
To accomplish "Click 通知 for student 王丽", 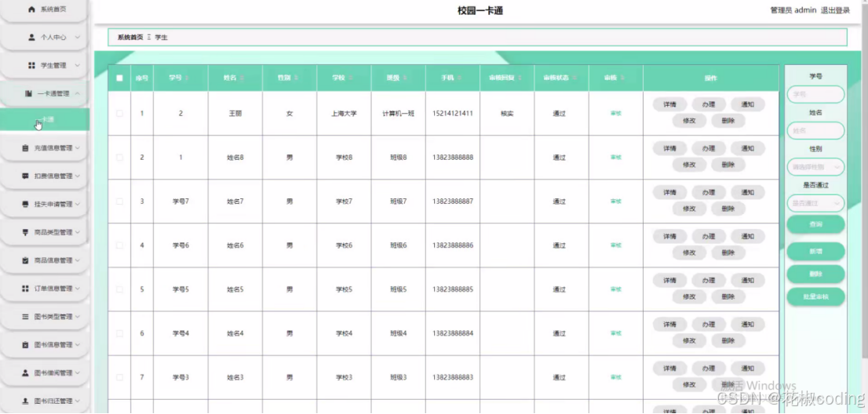I will coord(747,104).
